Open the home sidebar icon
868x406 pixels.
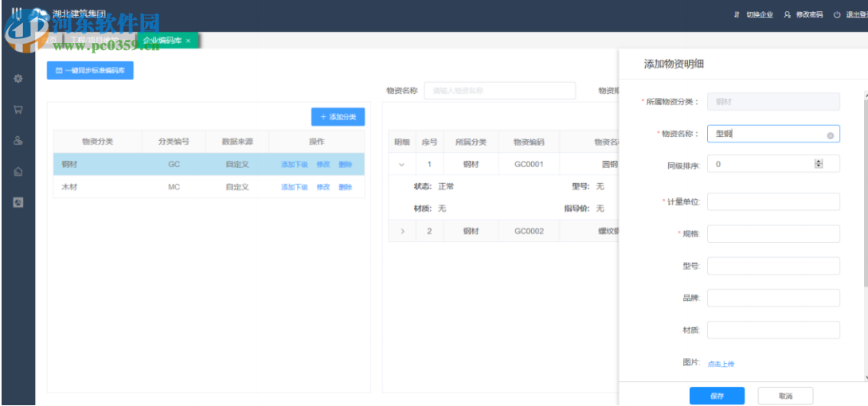(x=18, y=172)
